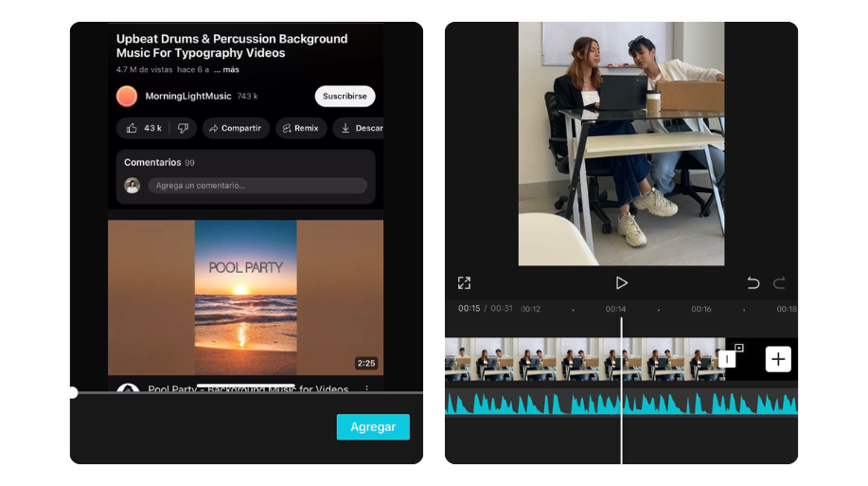Click the slider handle above Agregar
The height and width of the screenshot is (486, 868).
tap(72, 392)
